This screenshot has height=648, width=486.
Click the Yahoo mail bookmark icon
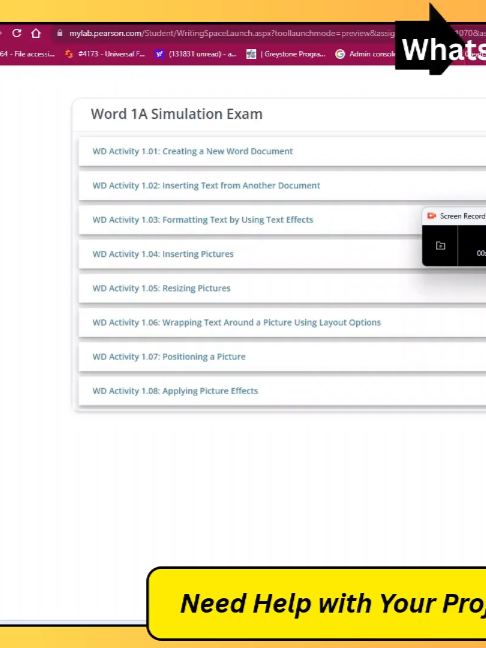[159, 54]
